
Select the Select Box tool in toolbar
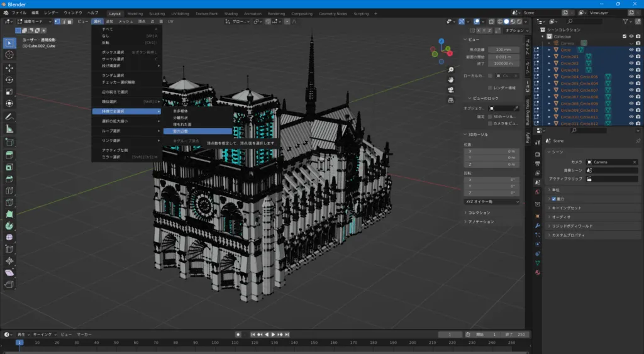(x=9, y=43)
